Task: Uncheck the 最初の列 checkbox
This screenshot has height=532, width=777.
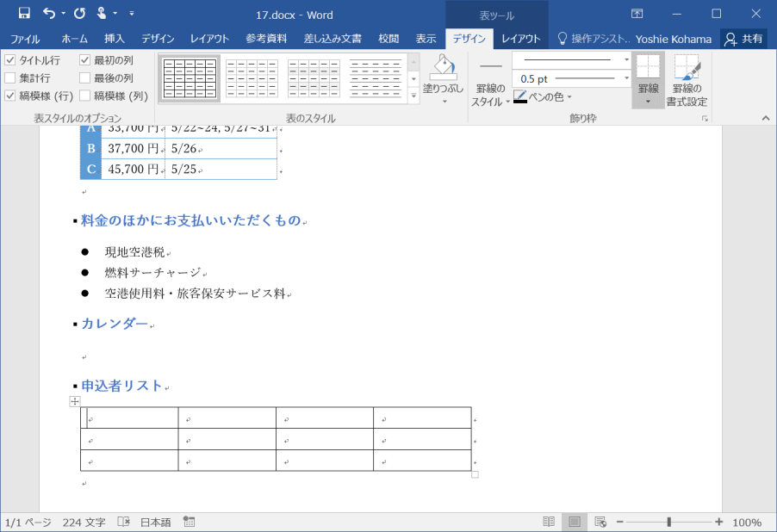Action: [x=84, y=60]
